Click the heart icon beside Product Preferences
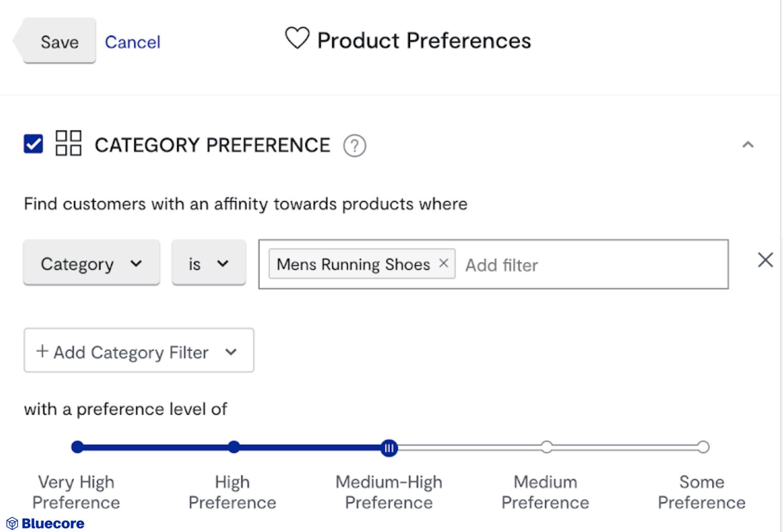This screenshot has width=783, height=532. [x=297, y=39]
